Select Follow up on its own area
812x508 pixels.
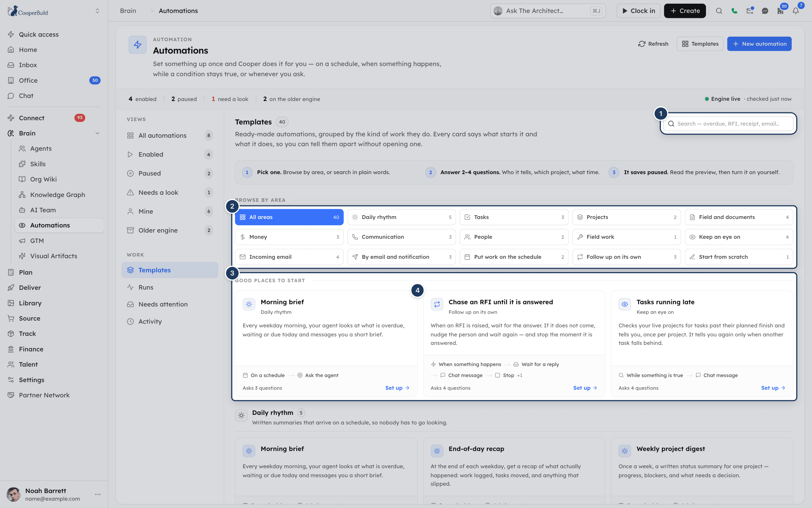click(x=626, y=257)
